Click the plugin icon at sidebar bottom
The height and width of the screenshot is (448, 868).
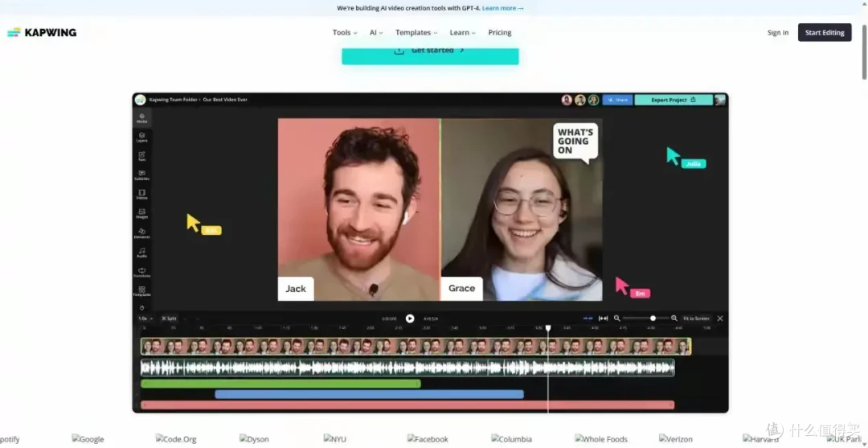(x=141, y=307)
